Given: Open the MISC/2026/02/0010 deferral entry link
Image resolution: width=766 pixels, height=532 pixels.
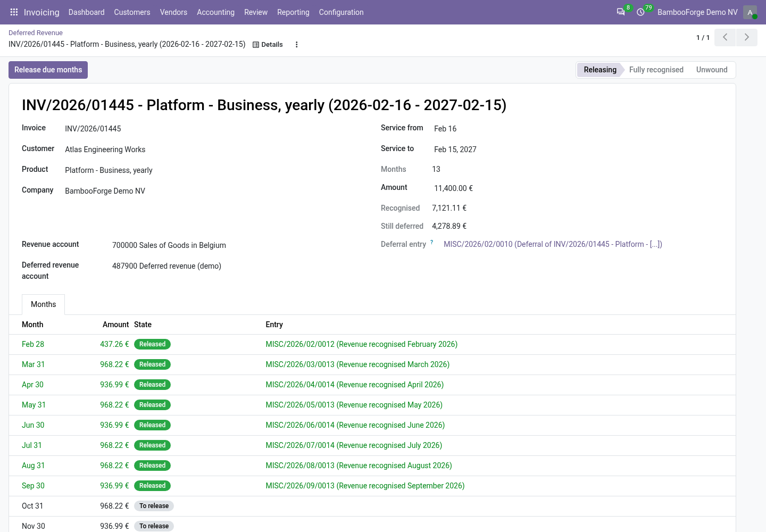Looking at the screenshot, I should [x=553, y=244].
